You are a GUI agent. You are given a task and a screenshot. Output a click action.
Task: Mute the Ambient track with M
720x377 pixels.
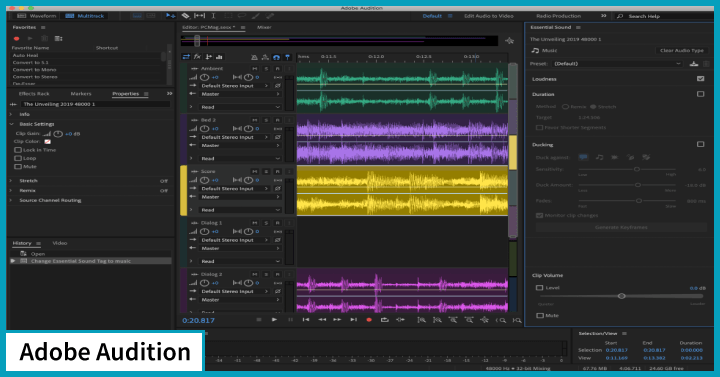pos(255,68)
